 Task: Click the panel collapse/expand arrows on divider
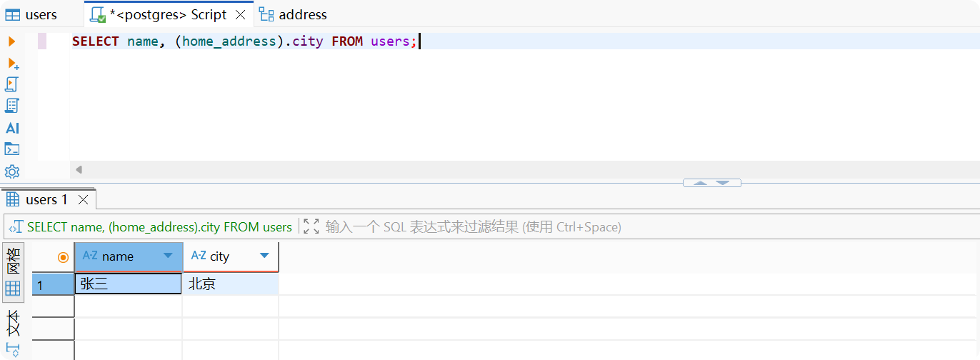pyautogui.click(x=711, y=183)
